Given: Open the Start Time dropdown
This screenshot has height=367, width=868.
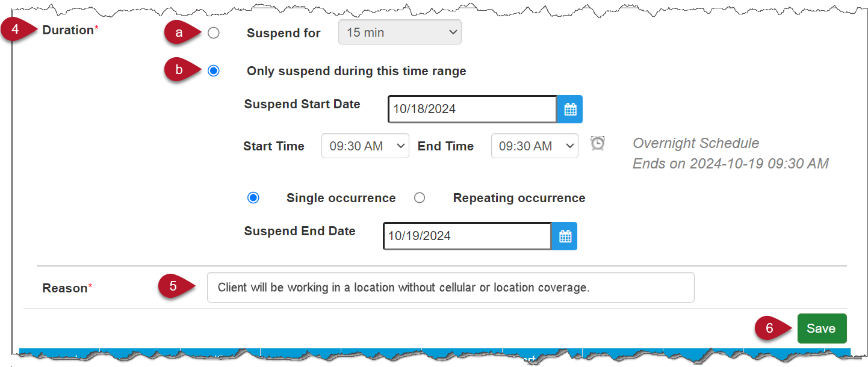Looking at the screenshot, I should [365, 146].
